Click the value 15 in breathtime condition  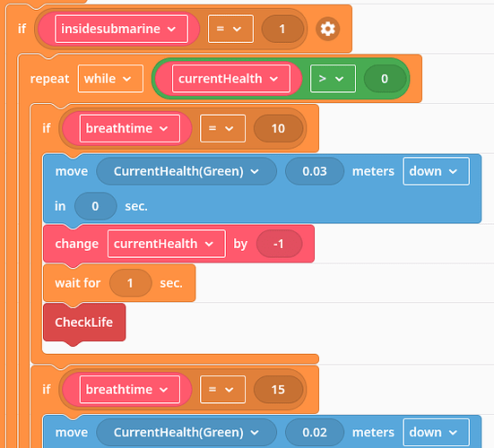point(278,390)
